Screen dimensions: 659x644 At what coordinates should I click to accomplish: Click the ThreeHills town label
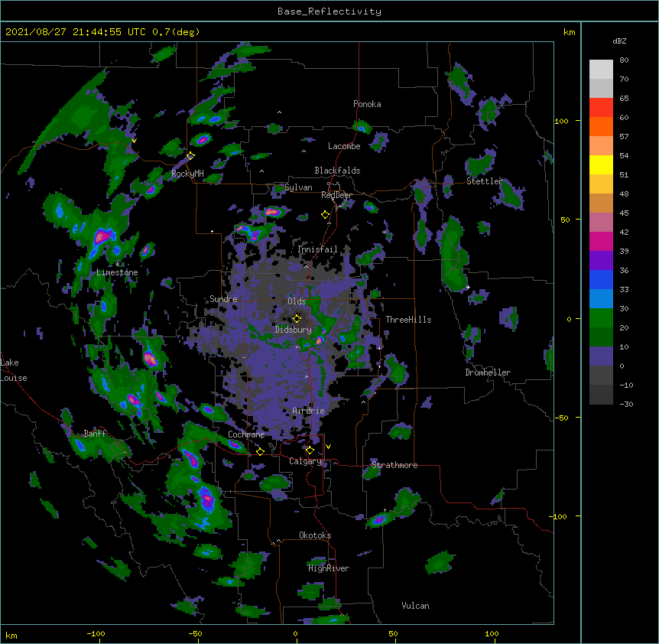point(408,320)
